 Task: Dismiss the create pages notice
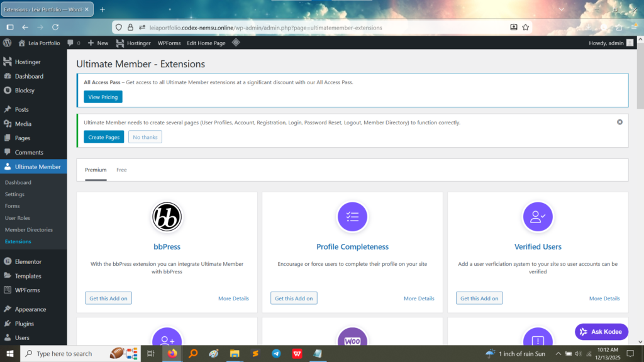(619, 122)
